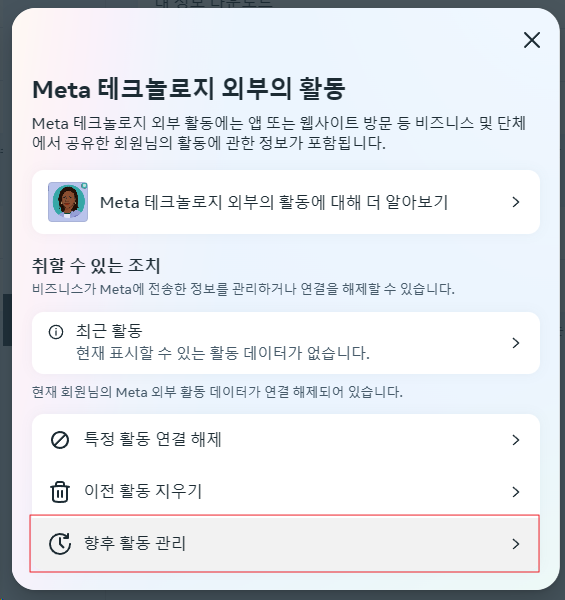Image resolution: width=565 pixels, height=600 pixels.
Task: Click the block icon for 특정 활동 연결 해제
Action: [60, 440]
